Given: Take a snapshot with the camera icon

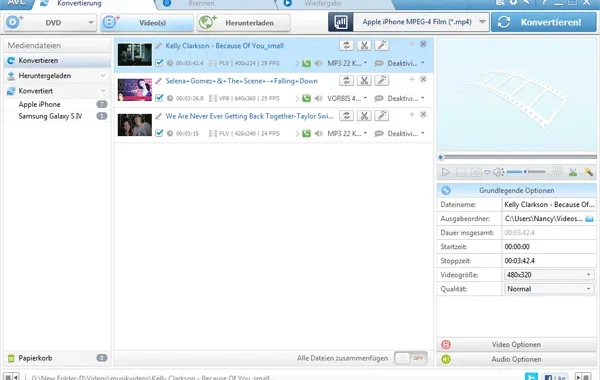Looking at the screenshot, I should [x=476, y=172].
